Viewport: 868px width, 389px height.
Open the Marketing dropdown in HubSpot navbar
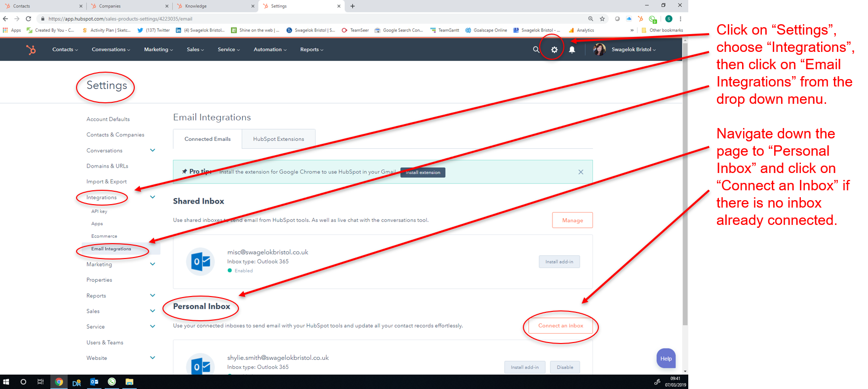point(158,49)
